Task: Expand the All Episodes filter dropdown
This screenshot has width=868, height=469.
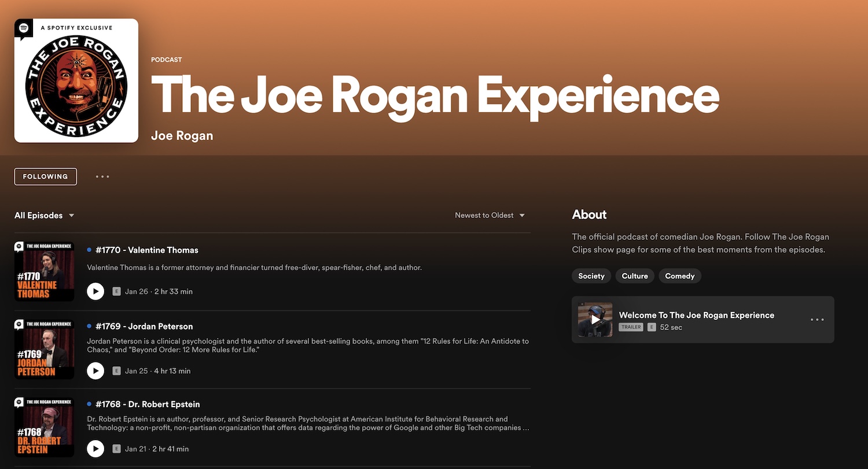Action: point(45,215)
